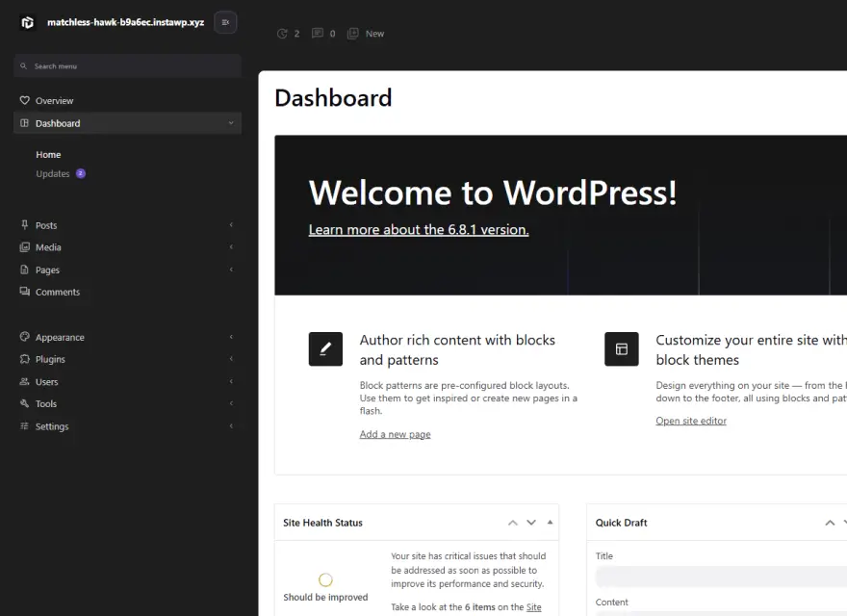Click the Tools wrench icon

pos(24,403)
